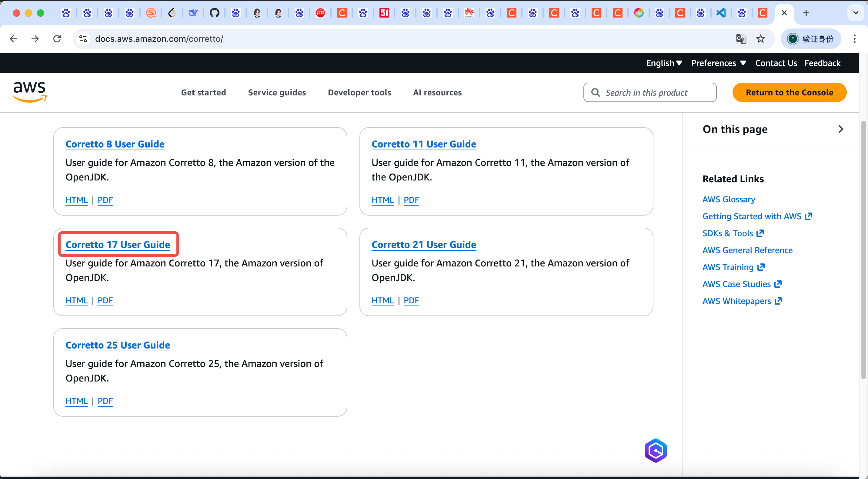The image size is (868, 479).
Task: Open a new browser tab
Action: (806, 13)
